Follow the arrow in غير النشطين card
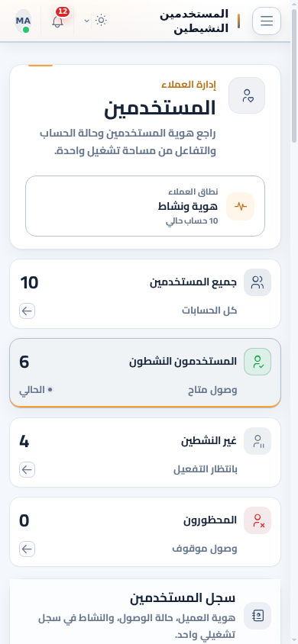 (28, 470)
